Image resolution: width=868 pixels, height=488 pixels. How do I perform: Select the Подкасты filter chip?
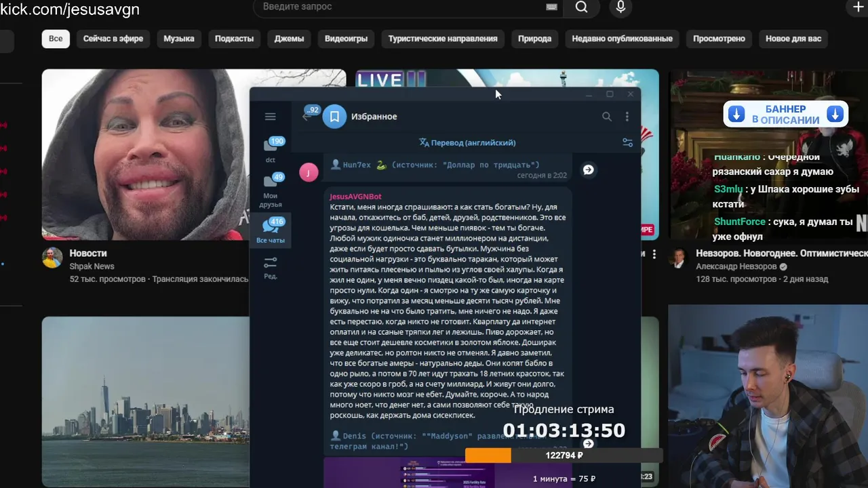point(234,39)
